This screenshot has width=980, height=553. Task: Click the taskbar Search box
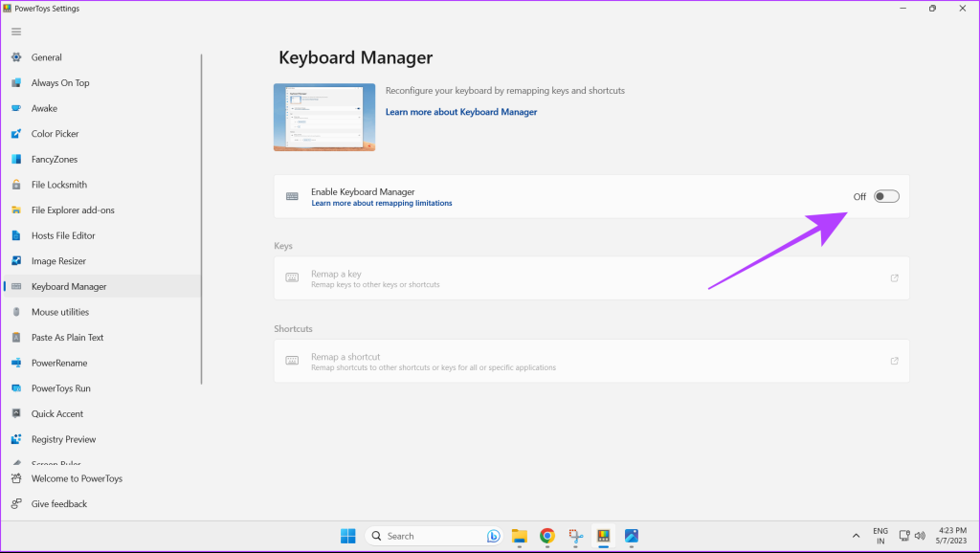point(434,536)
